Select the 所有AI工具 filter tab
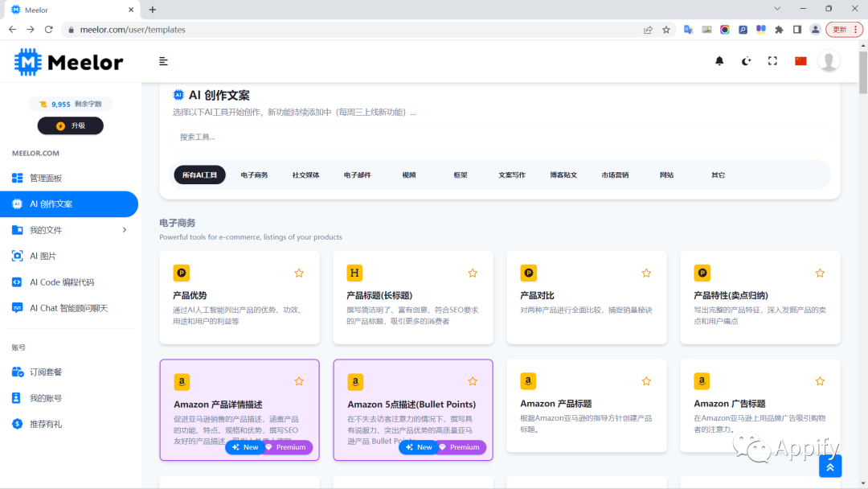 [200, 175]
